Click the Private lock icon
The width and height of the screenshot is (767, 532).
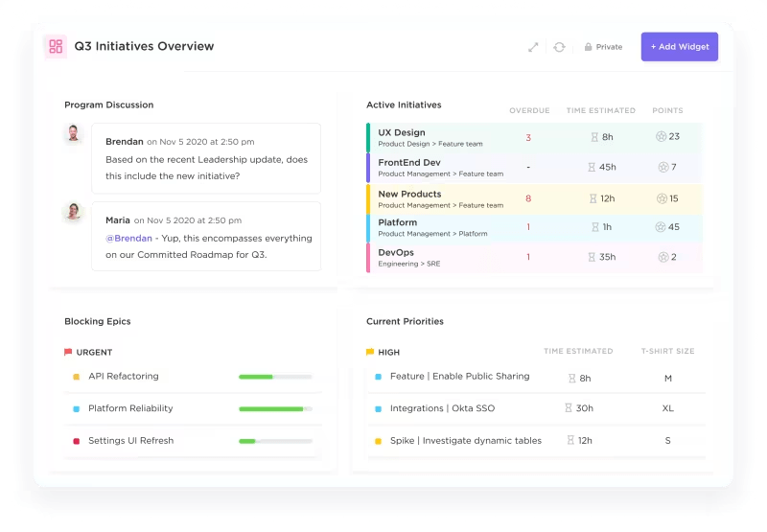point(588,47)
